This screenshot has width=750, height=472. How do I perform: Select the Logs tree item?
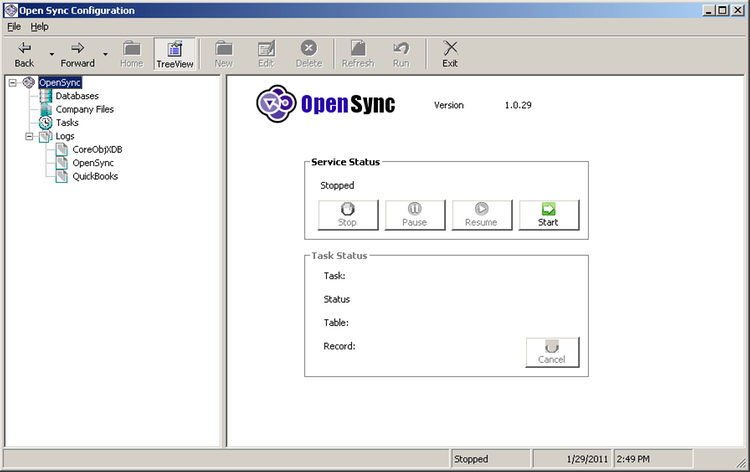65,136
